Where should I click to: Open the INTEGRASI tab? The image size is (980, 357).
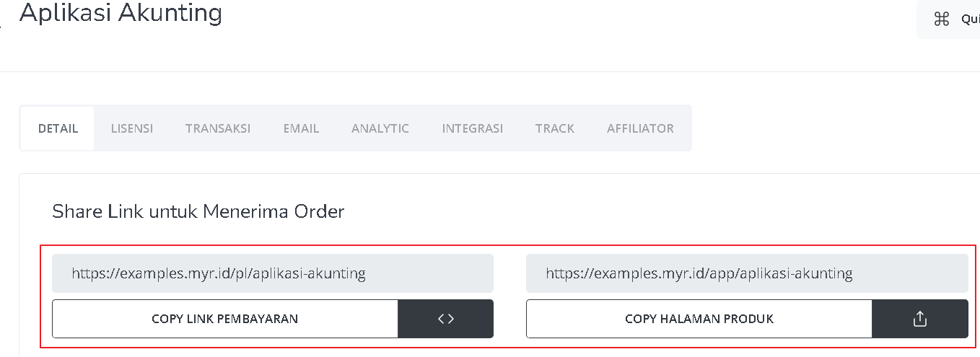click(473, 128)
